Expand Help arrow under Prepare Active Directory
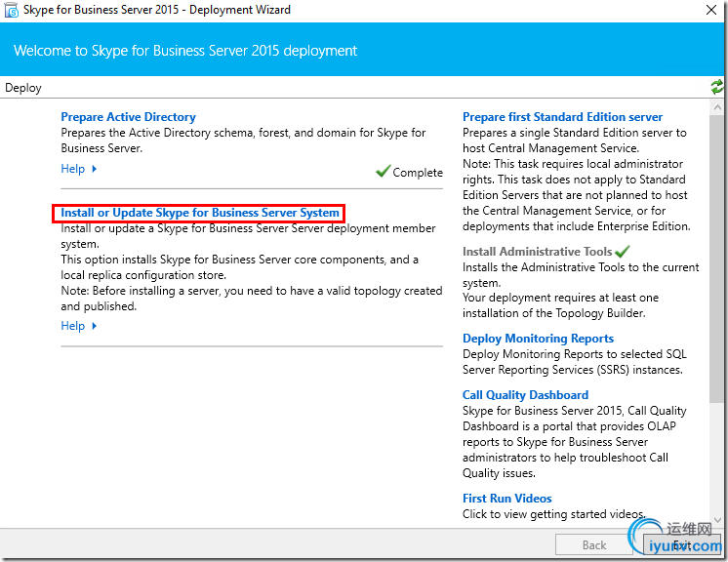 (95, 169)
